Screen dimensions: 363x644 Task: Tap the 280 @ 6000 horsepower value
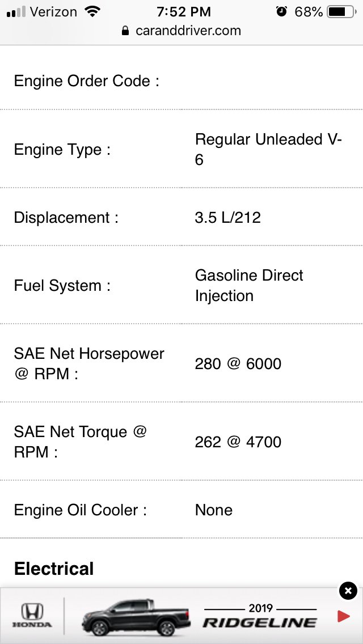tap(238, 364)
